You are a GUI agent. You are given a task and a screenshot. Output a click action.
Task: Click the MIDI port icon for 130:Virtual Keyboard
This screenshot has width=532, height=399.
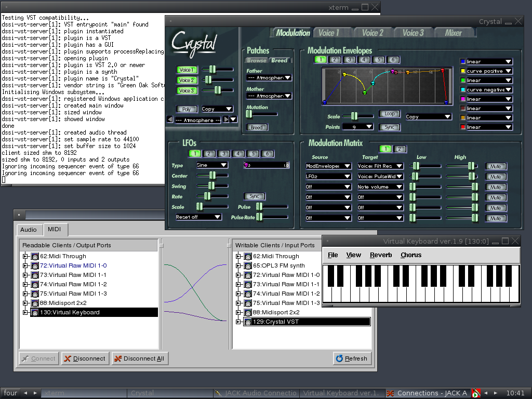pos(35,312)
